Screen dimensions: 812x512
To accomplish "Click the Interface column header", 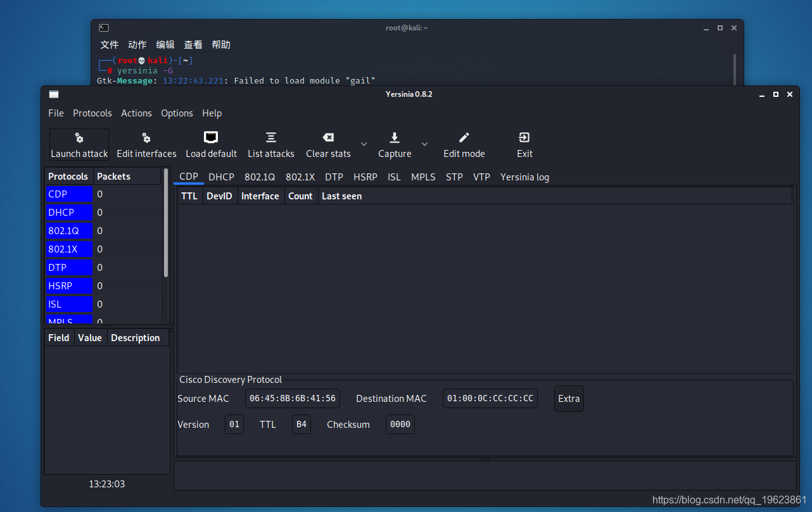I will (260, 196).
